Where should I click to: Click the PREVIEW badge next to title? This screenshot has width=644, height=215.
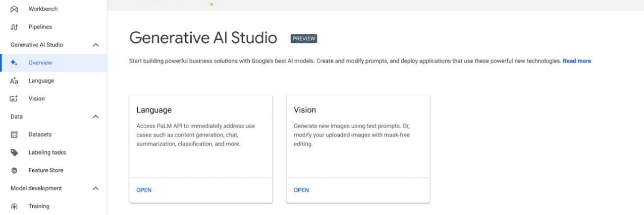click(304, 39)
